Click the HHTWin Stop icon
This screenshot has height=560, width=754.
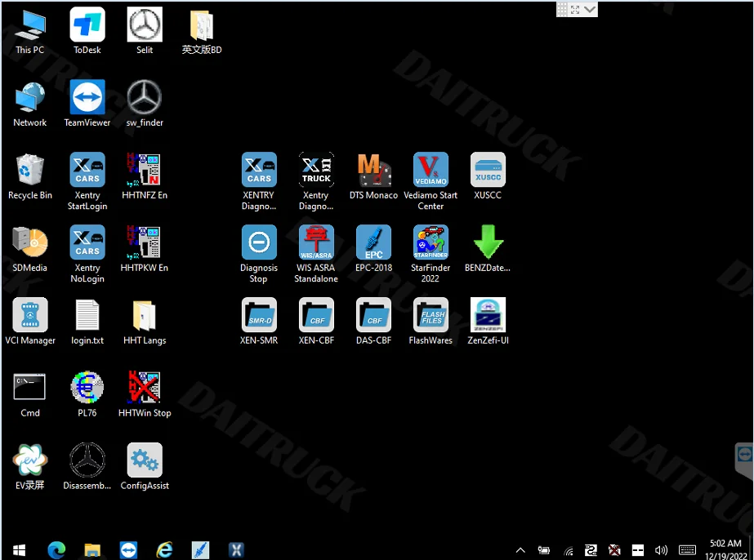[x=145, y=393]
